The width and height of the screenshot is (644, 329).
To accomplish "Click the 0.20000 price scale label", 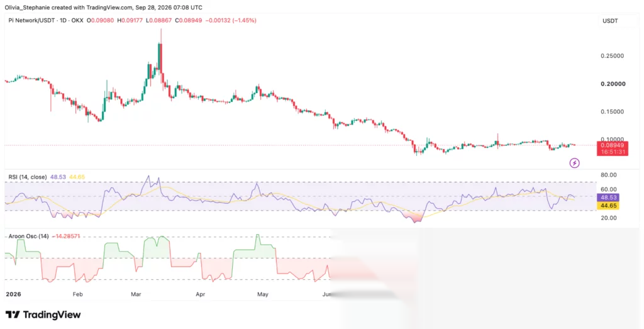I will [614, 84].
